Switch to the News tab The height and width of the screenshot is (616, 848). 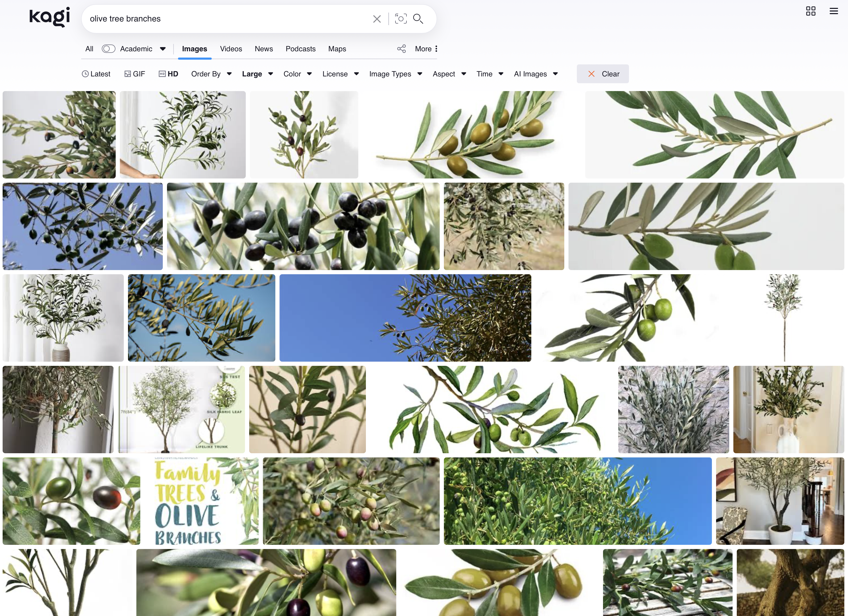pyautogui.click(x=264, y=49)
